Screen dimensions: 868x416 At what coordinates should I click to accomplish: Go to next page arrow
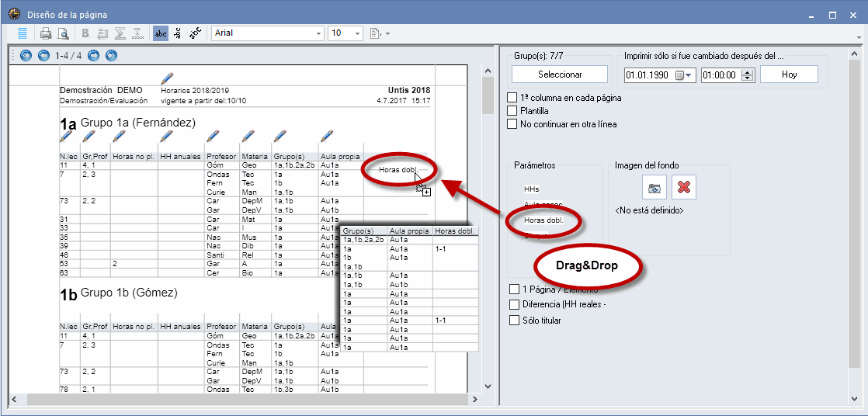click(x=93, y=55)
